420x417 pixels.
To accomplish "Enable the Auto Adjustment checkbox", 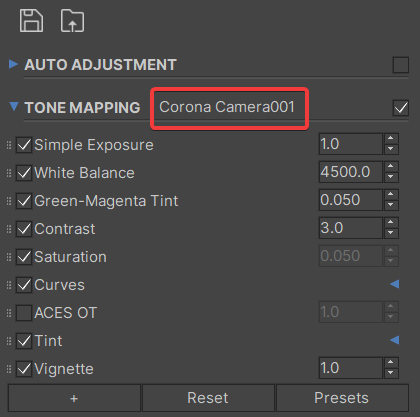I will tap(401, 65).
